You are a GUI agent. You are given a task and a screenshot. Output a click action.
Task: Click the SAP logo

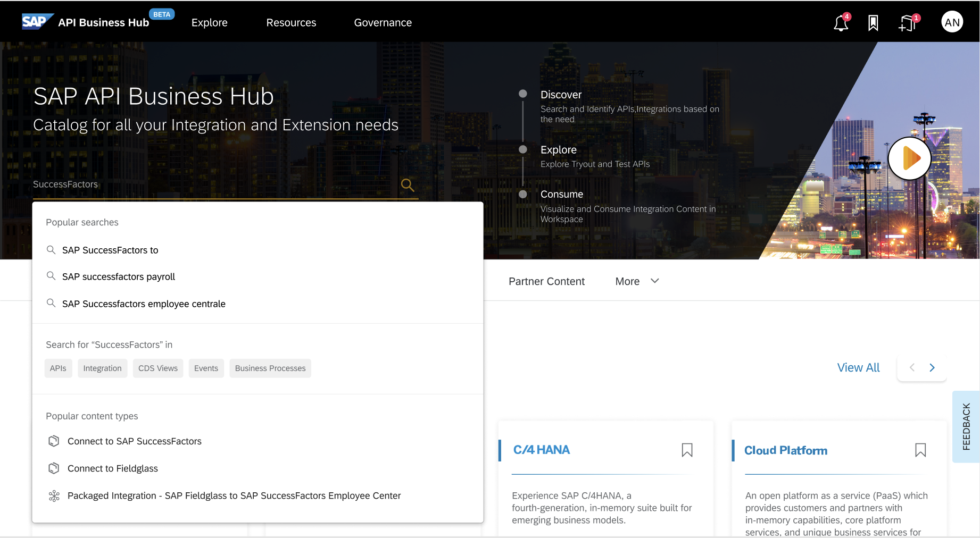click(x=36, y=21)
